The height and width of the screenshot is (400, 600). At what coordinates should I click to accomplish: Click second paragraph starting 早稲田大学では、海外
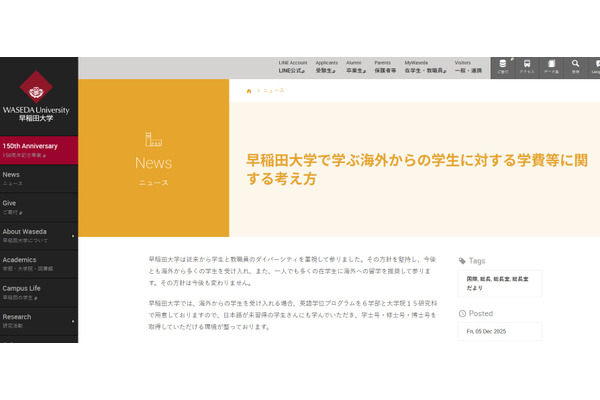point(293,315)
